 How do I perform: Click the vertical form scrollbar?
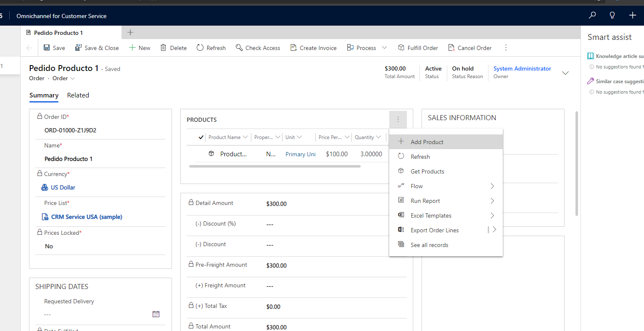(577, 164)
